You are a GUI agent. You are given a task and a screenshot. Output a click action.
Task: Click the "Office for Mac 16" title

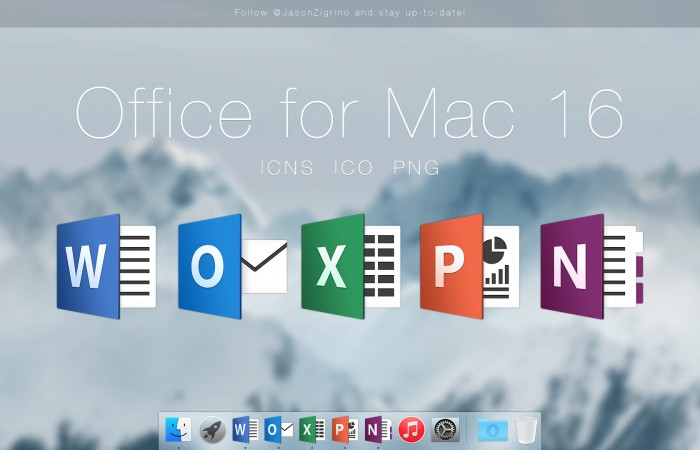pyautogui.click(x=350, y=114)
